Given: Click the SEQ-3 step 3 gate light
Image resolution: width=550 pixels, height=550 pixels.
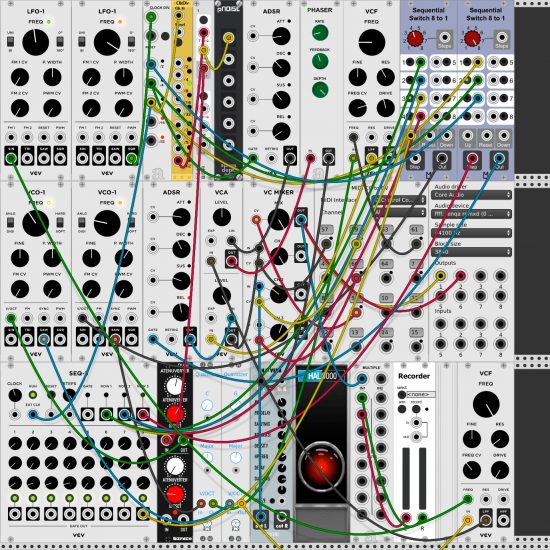Looking at the screenshot, I should click(51, 498).
